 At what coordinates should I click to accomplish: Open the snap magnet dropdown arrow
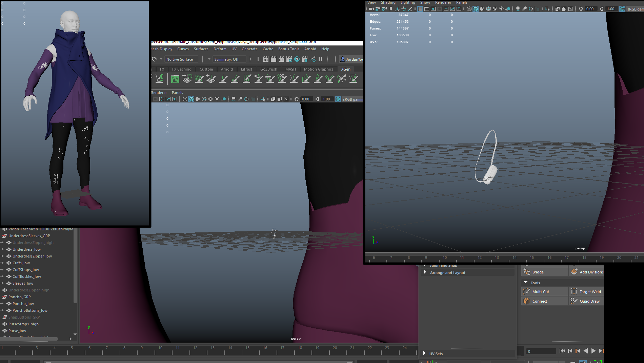[161, 59]
